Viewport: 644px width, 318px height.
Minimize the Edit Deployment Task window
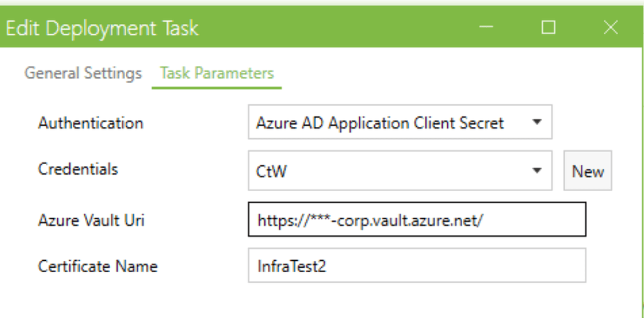tap(486, 28)
